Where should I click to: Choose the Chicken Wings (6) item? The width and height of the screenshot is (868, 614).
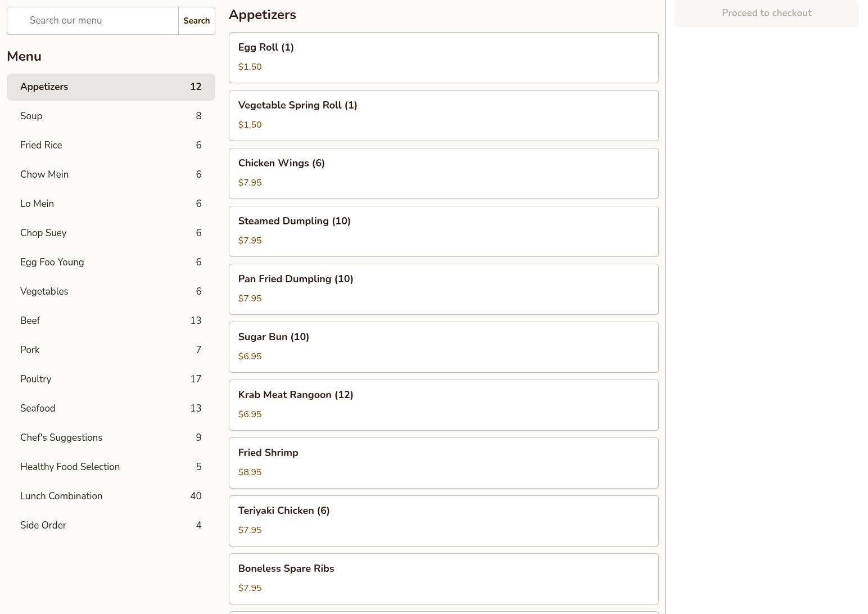(x=443, y=173)
